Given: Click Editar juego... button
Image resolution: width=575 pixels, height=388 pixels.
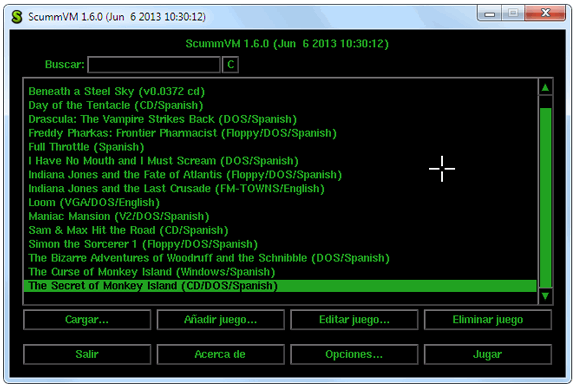Looking at the screenshot, I should click(x=354, y=320).
